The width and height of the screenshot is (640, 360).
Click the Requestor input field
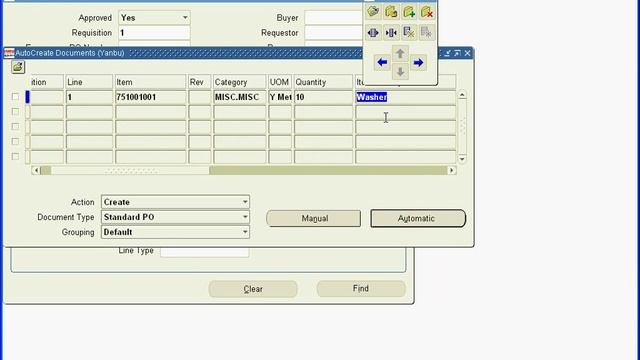pos(334,33)
